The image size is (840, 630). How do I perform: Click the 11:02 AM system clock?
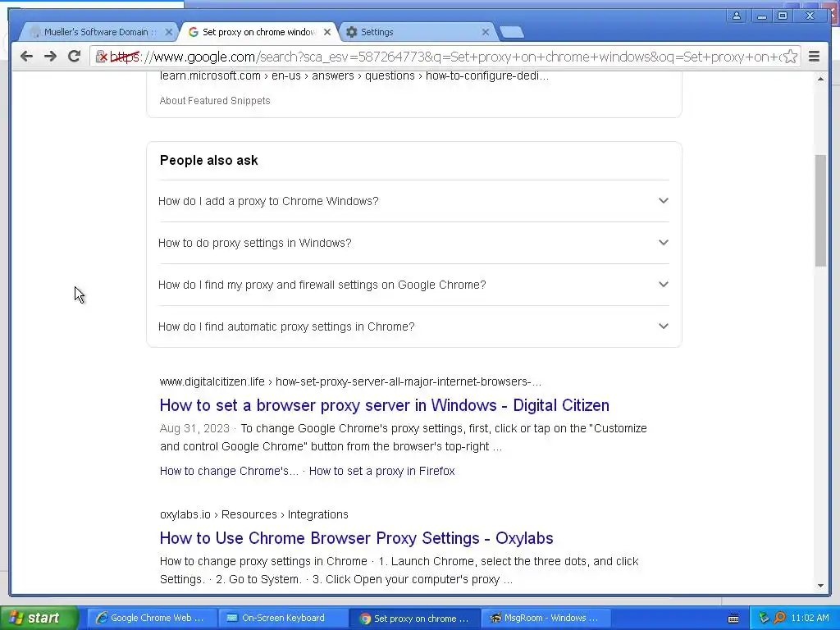(x=810, y=618)
